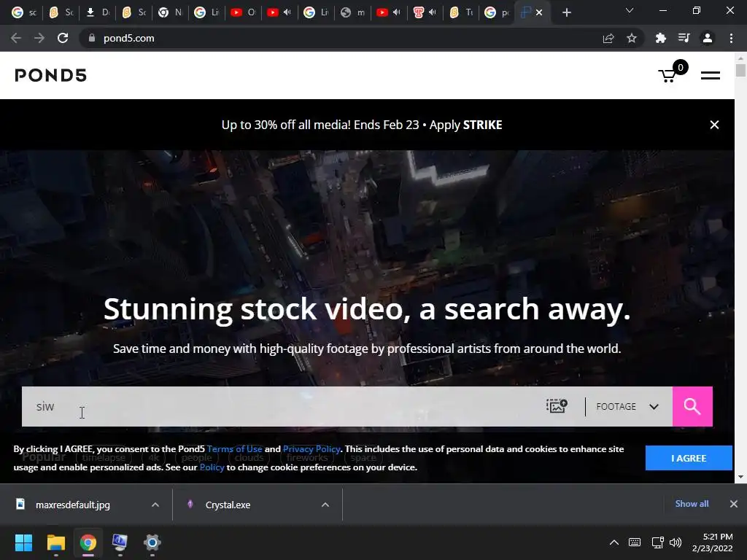Viewport: 747px width, 560px height.
Task: Expand options for Crystal.exe download
Action: pyautogui.click(x=325, y=505)
